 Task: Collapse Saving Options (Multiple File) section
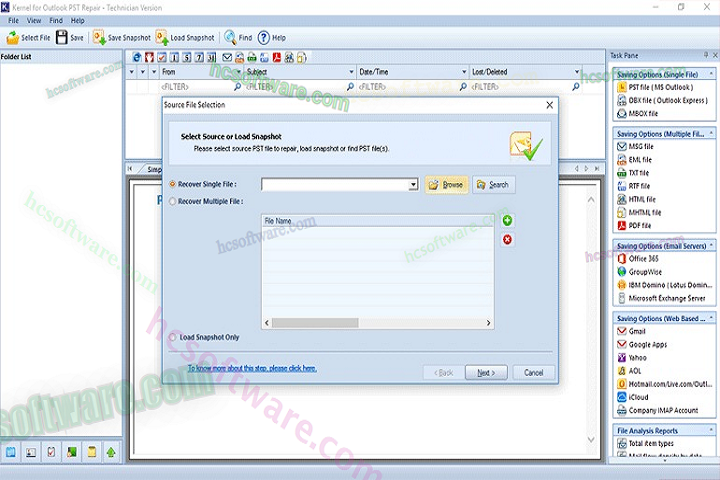coord(711,133)
